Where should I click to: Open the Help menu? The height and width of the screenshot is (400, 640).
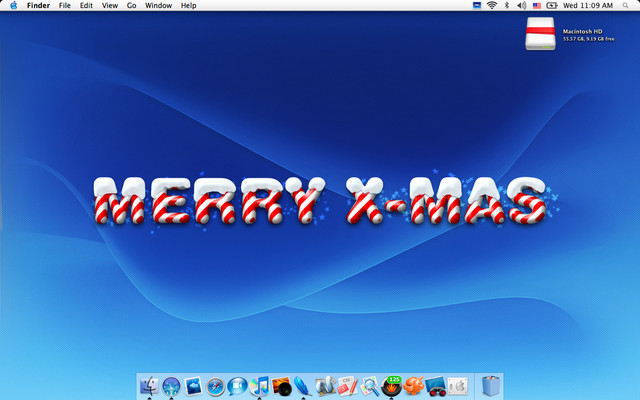coord(189,5)
